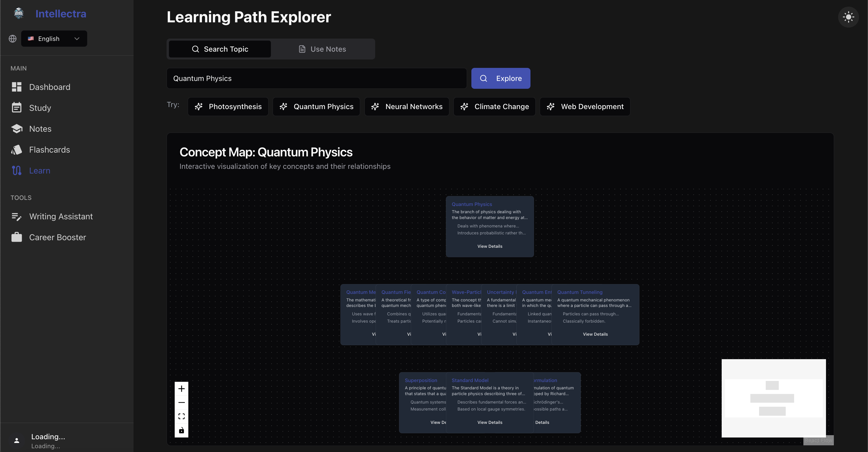Click the concept map minimap
Image resolution: width=868 pixels, height=452 pixels.
click(773, 398)
